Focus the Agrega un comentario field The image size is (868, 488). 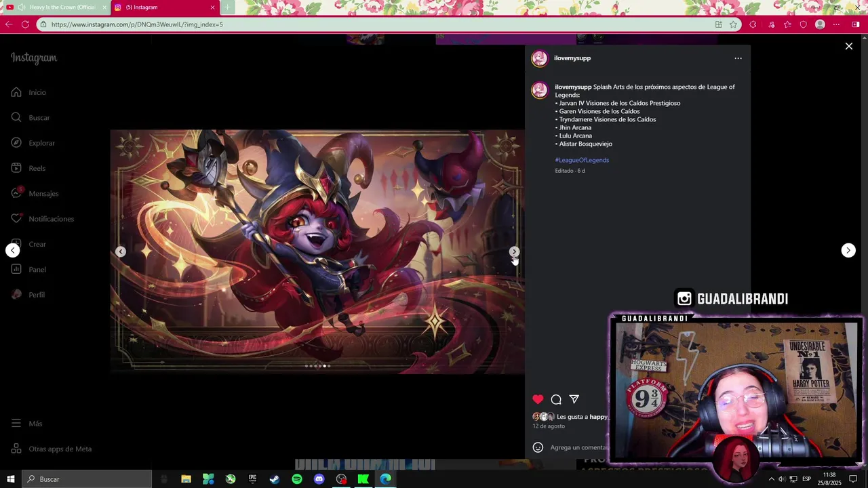click(580, 447)
